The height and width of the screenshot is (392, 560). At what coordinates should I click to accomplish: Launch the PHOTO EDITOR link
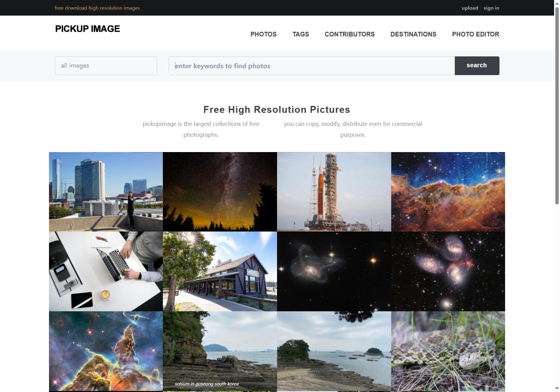pyautogui.click(x=475, y=34)
